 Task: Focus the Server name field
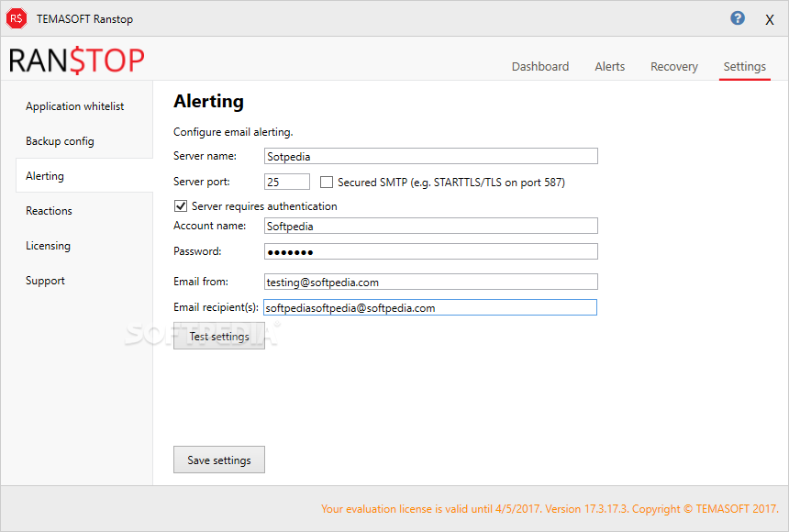point(430,156)
